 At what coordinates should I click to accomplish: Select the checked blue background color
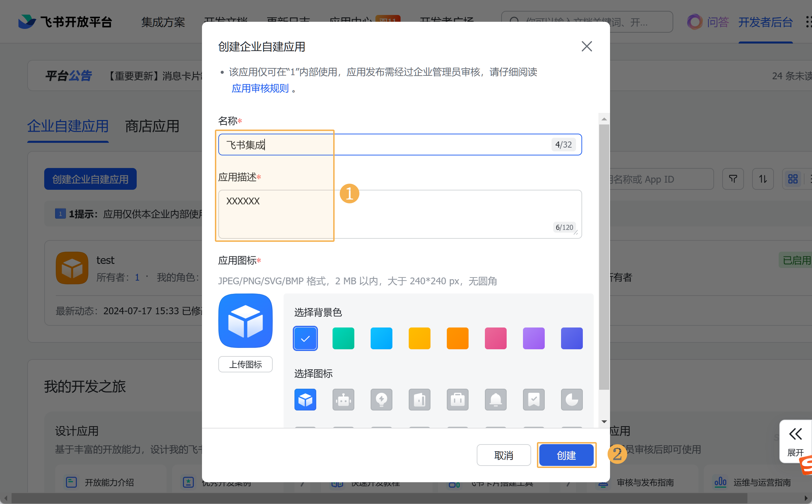coord(305,338)
